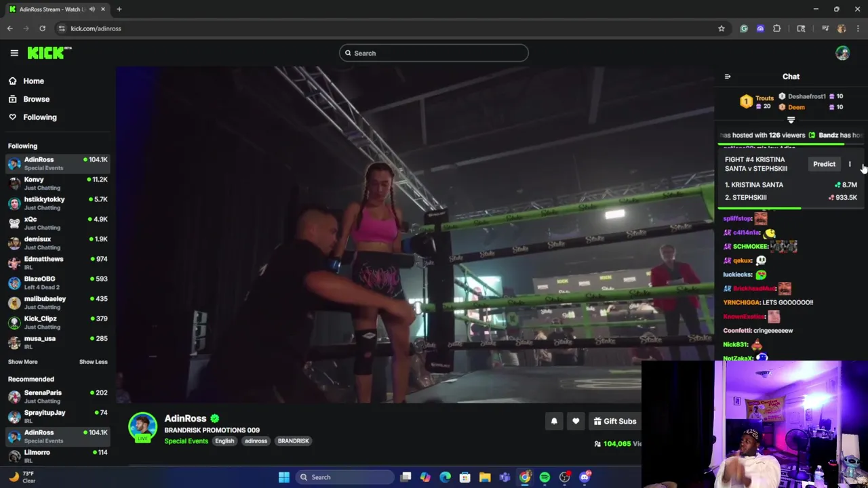The width and height of the screenshot is (868, 488).
Task: Open the user profile avatar menu
Action: click(x=842, y=53)
